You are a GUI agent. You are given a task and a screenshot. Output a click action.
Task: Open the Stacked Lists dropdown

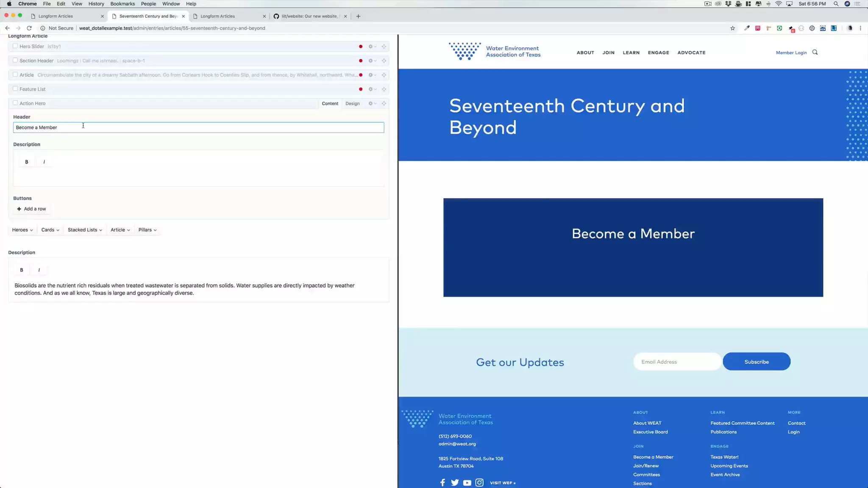(85, 230)
